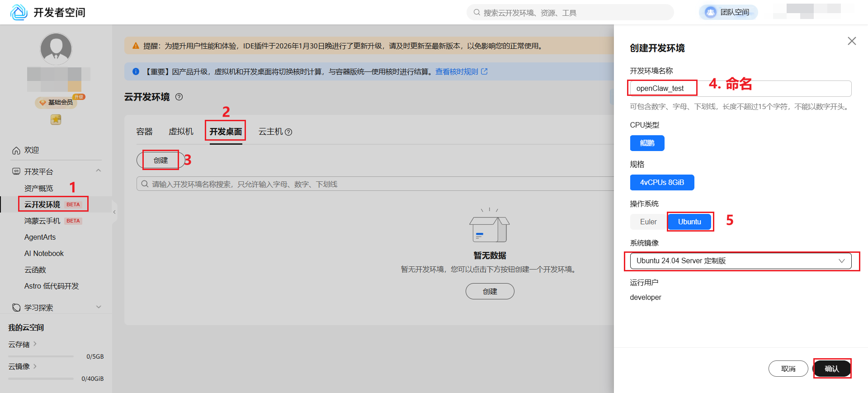Close the 创建开发环境 panel
Viewport: 868px width, 393px height.
(x=852, y=41)
